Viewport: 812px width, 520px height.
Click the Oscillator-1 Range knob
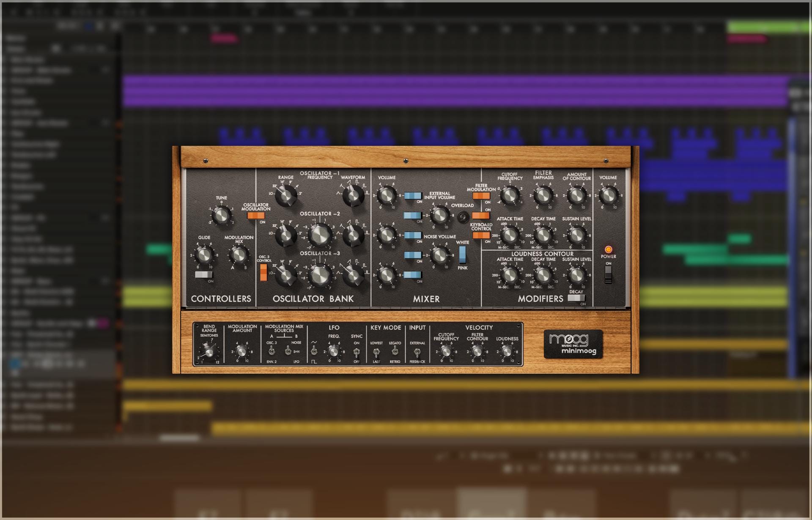coord(286,195)
